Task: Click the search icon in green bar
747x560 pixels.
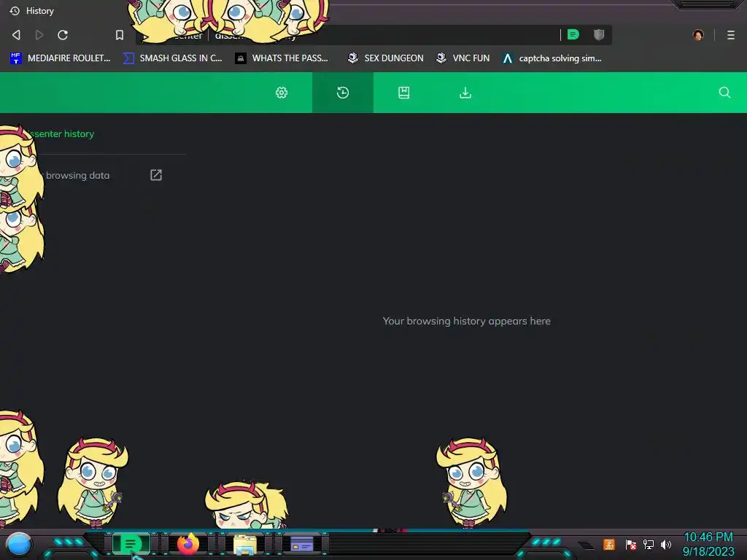Action: (724, 93)
